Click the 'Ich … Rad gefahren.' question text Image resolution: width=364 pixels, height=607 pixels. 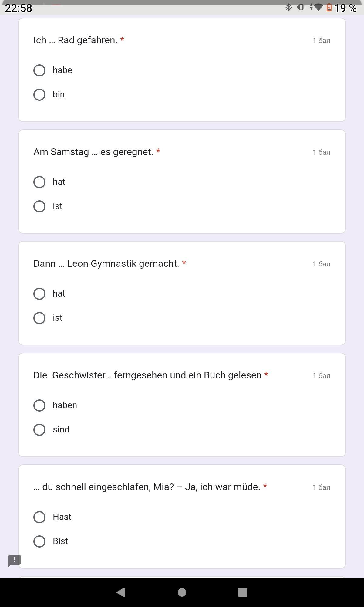[76, 40]
